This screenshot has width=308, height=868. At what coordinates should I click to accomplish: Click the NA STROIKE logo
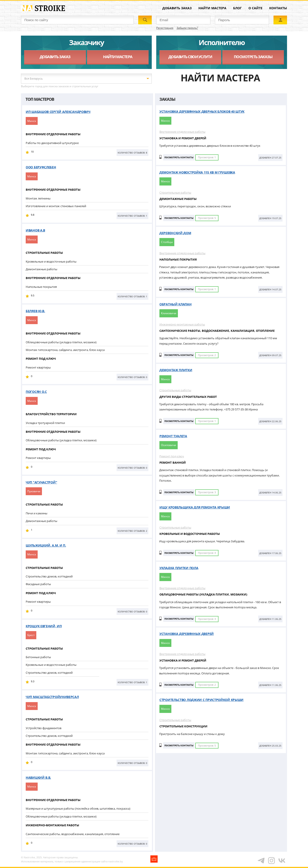coord(43,8)
